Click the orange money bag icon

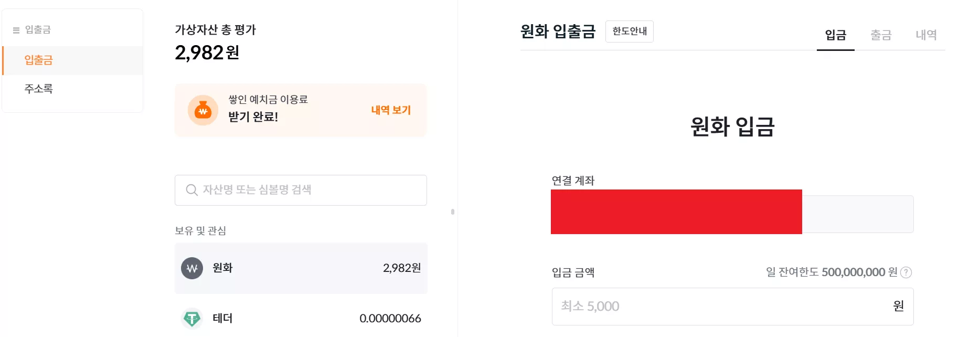pos(203,110)
